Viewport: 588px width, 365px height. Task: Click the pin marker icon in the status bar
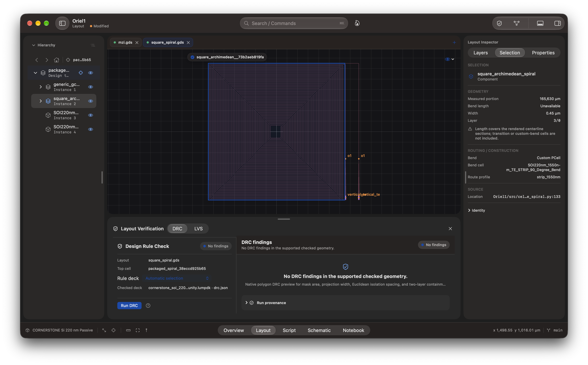146,330
